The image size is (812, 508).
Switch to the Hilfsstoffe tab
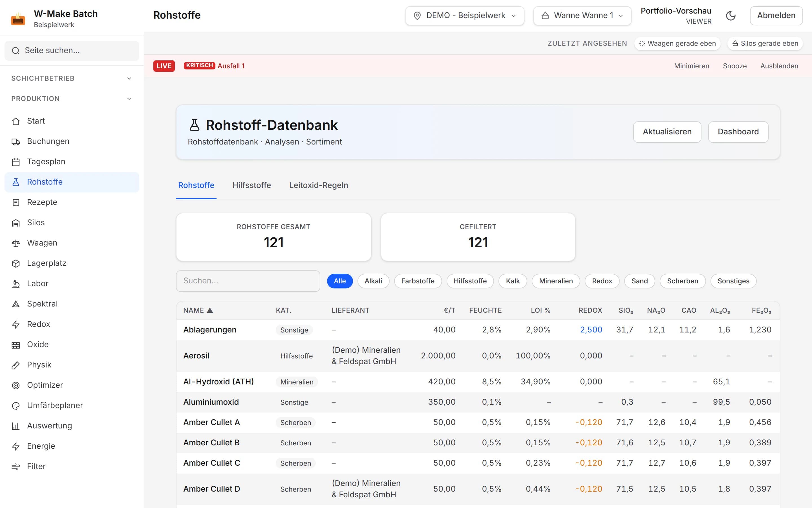pos(252,185)
